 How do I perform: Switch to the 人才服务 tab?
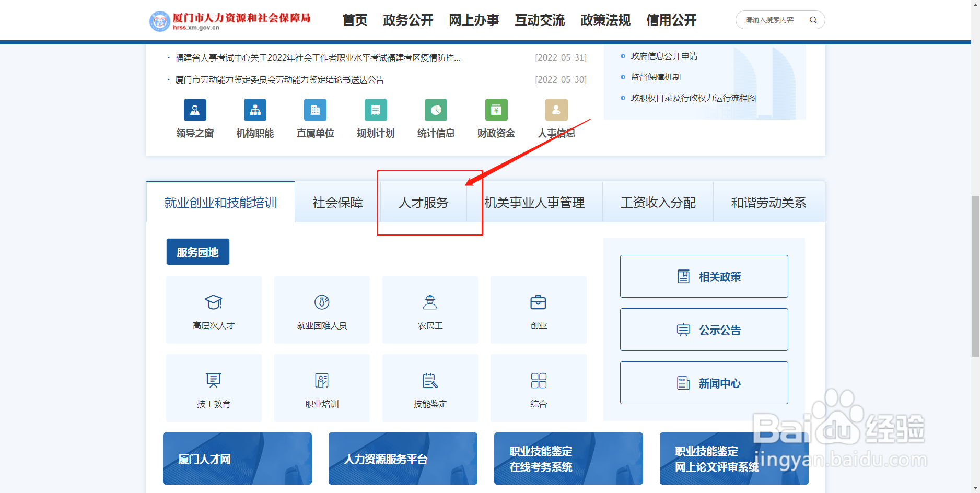424,203
